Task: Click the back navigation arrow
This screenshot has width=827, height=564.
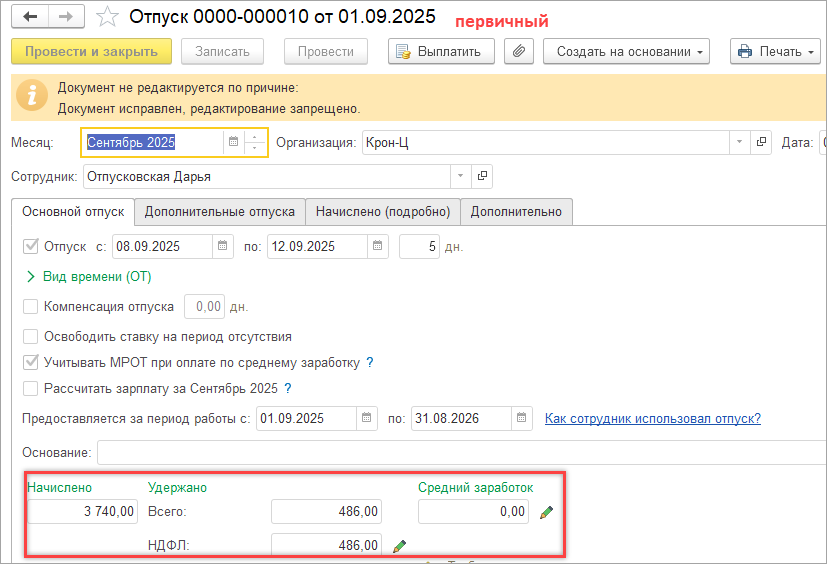Action: point(32,17)
